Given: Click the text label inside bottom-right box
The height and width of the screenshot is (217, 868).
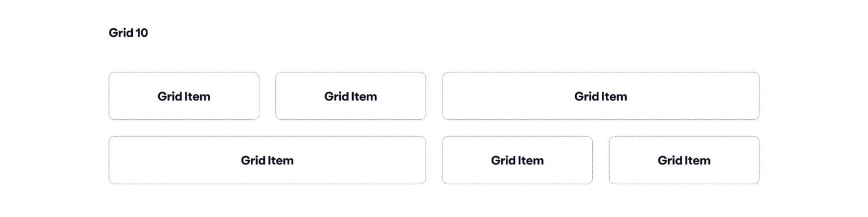Looking at the screenshot, I should tap(684, 160).
